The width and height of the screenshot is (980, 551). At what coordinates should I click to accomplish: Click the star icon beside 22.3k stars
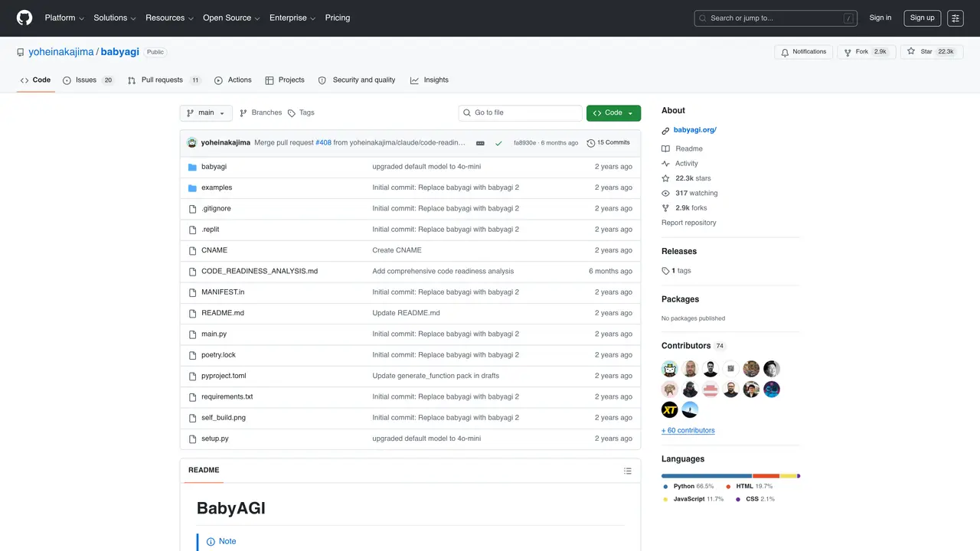coord(666,178)
